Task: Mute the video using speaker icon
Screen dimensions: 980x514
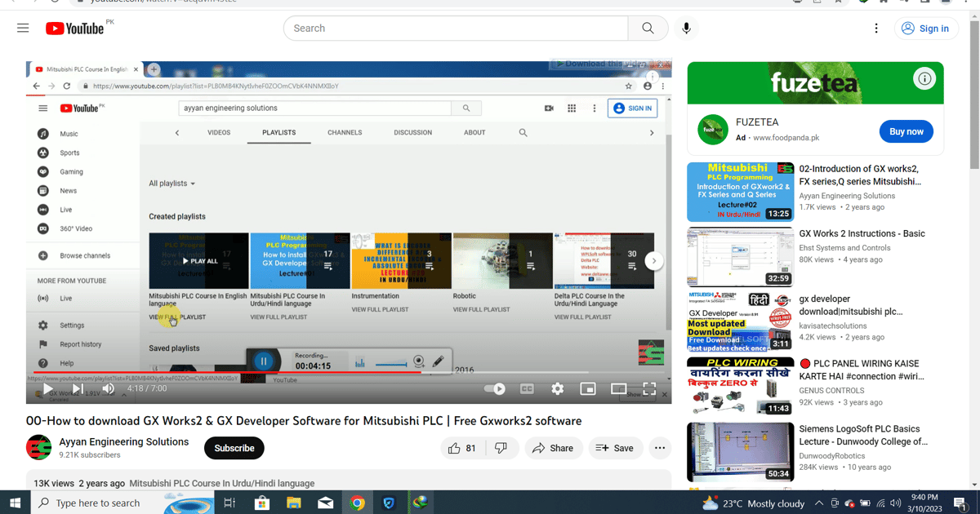Action: click(x=108, y=389)
